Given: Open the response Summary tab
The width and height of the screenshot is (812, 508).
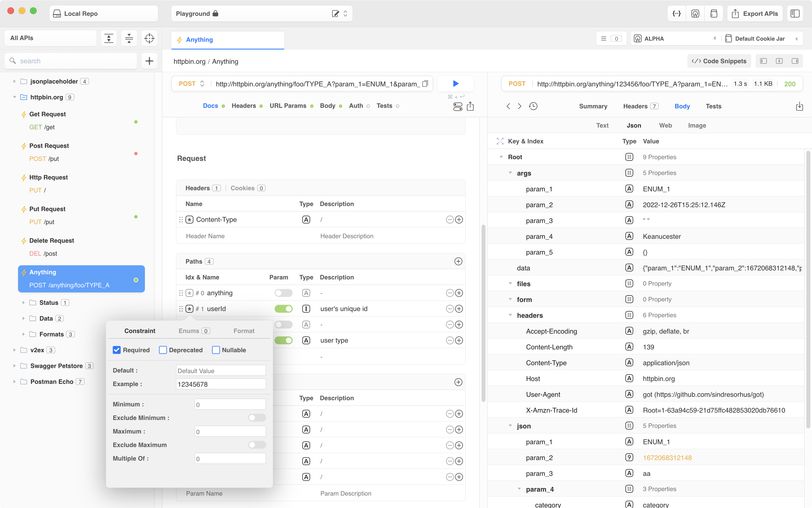Looking at the screenshot, I should click(593, 106).
